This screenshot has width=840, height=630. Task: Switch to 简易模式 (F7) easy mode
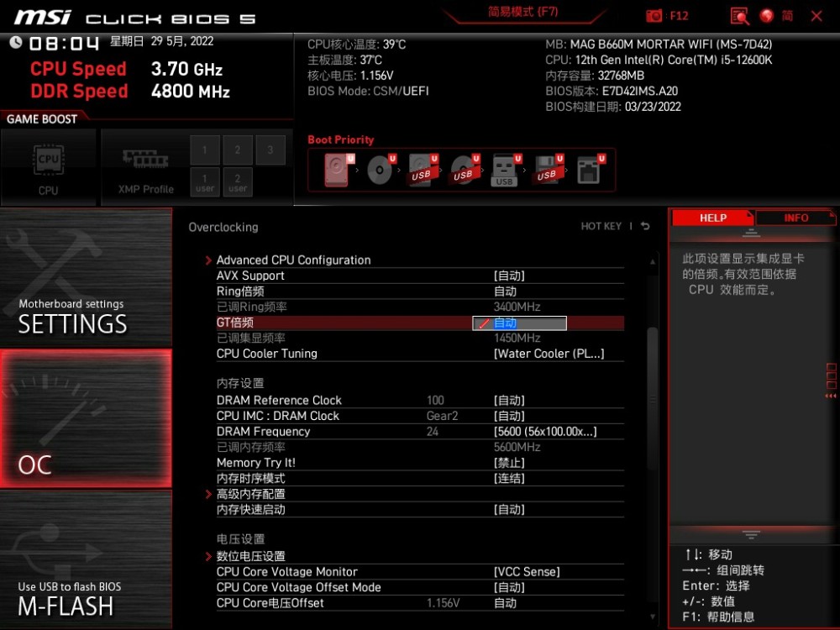(522, 13)
